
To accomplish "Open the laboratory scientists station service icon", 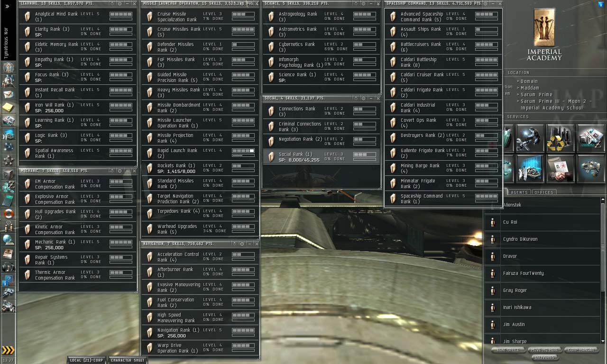I will (530, 168).
